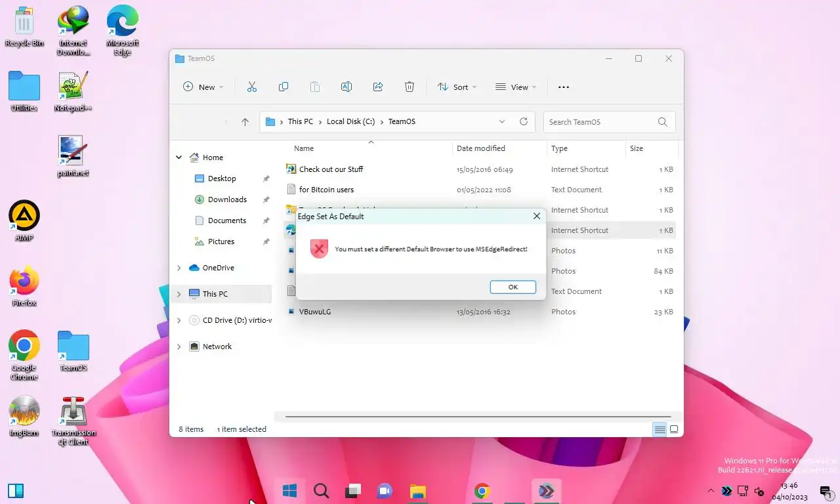Click 'This PC' in the address breadcrumb

pyautogui.click(x=301, y=121)
